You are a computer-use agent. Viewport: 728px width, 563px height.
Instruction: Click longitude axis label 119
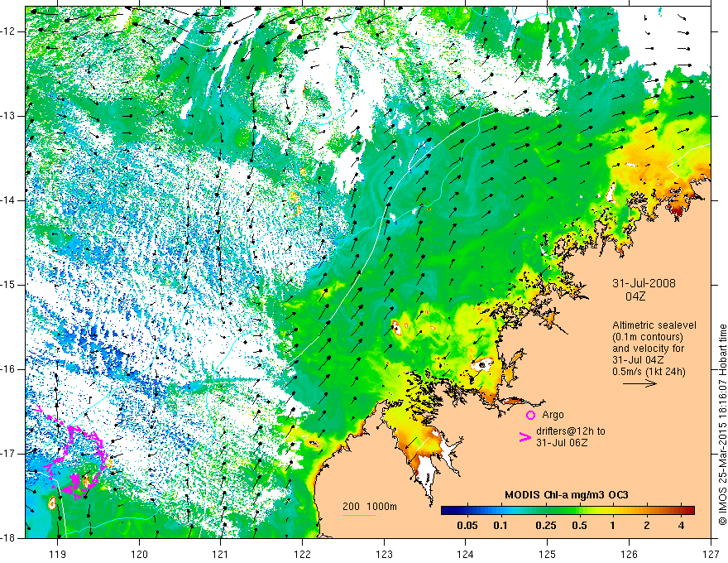pos(58,554)
